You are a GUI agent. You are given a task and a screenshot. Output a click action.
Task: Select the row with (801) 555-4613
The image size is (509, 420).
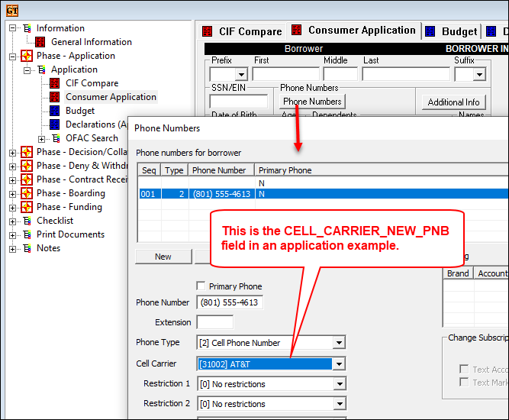[x=324, y=194]
